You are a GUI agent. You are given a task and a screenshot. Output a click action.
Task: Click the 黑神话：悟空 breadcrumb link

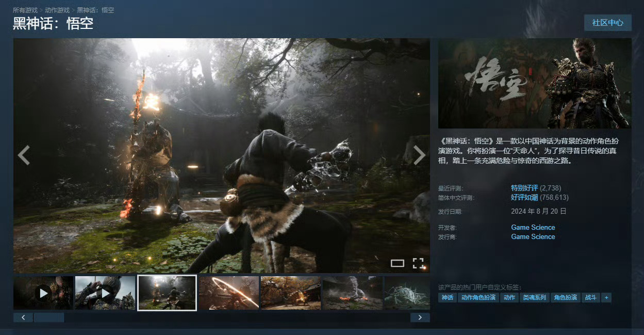pos(95,10)
